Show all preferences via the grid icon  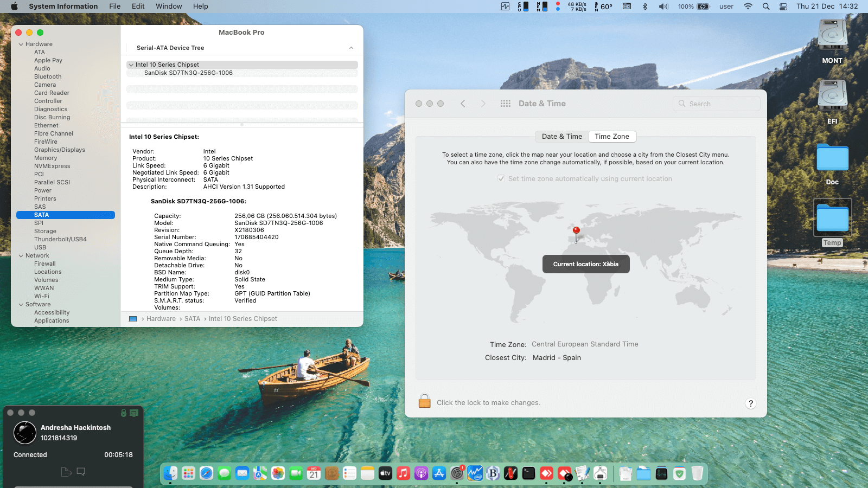[x=505, y=104]
